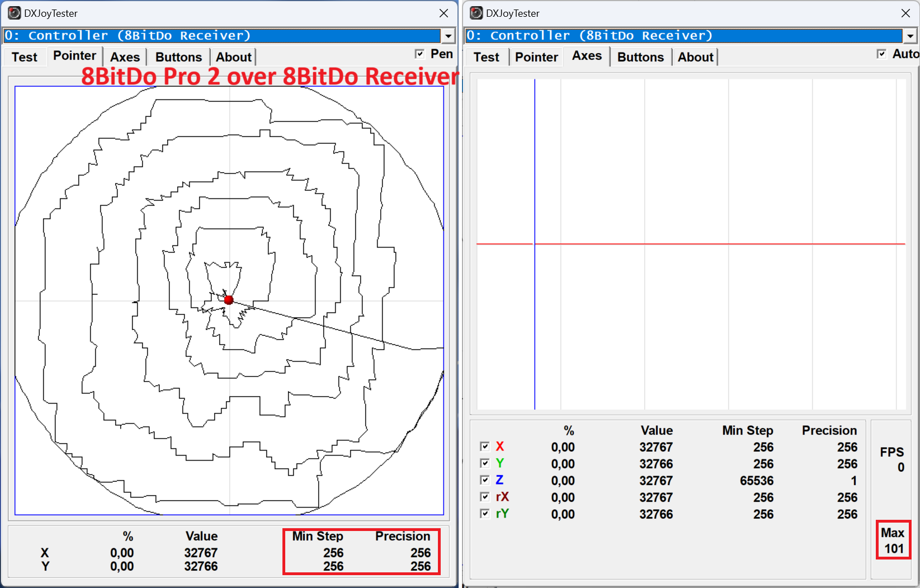Image resolution: width=920 pixels, height=588 pixels.
Task: Click "DXJoyTester" title text in left window
Action: [x=51, y=13]
